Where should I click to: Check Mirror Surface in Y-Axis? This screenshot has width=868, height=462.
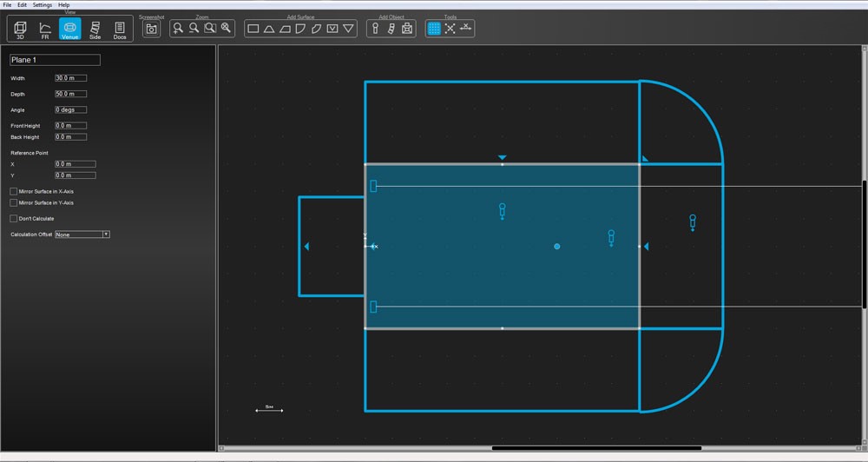click(14, 202)
